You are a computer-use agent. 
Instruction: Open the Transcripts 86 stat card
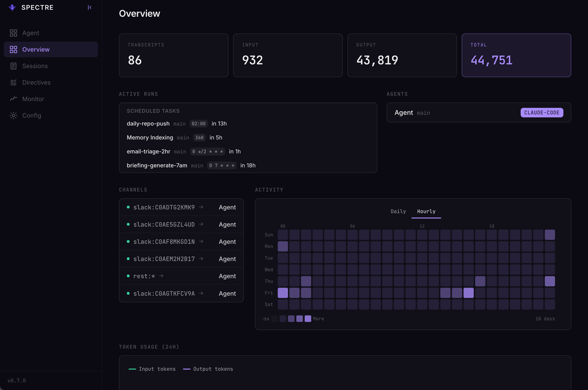173,55
